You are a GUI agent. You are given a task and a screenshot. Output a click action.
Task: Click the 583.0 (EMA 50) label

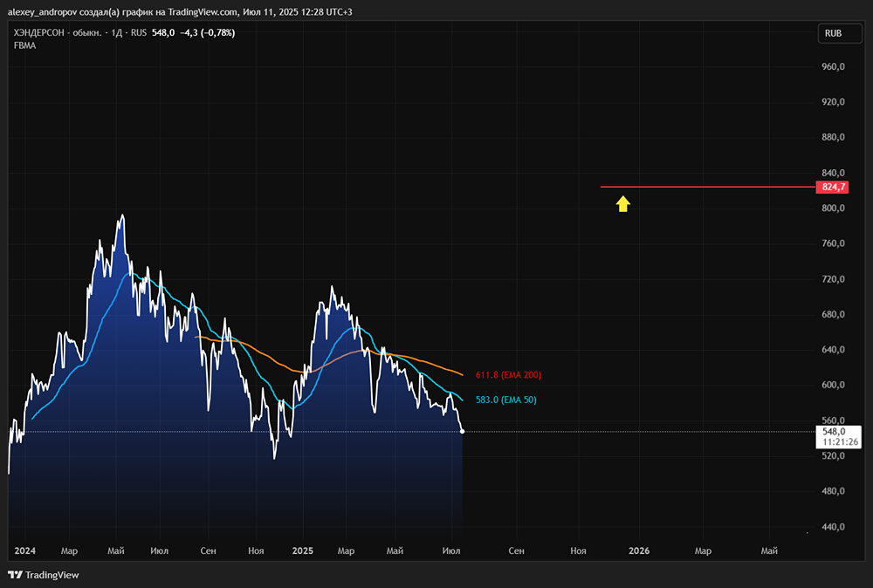506,400
